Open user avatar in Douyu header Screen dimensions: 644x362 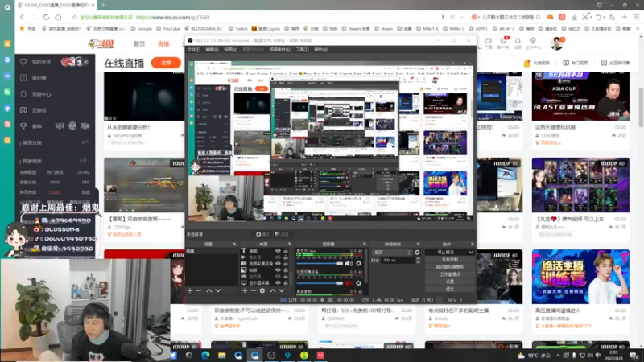click(556, 43)
